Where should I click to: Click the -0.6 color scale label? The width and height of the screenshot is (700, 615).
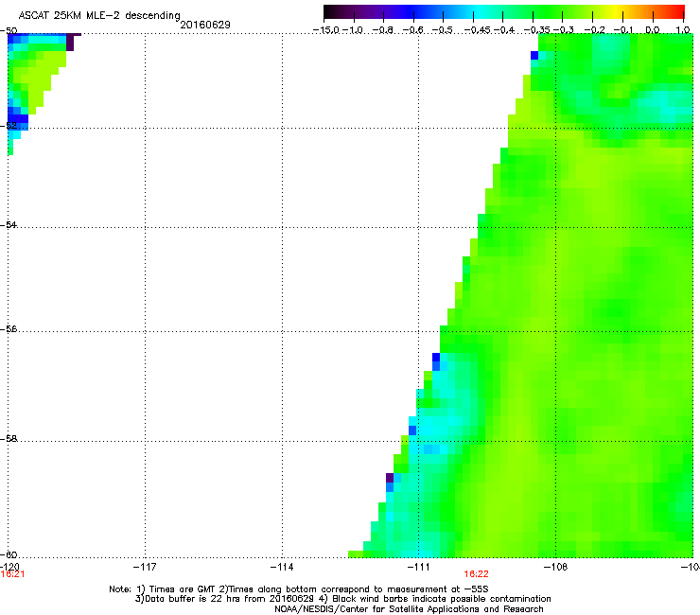tap(413, 30)
